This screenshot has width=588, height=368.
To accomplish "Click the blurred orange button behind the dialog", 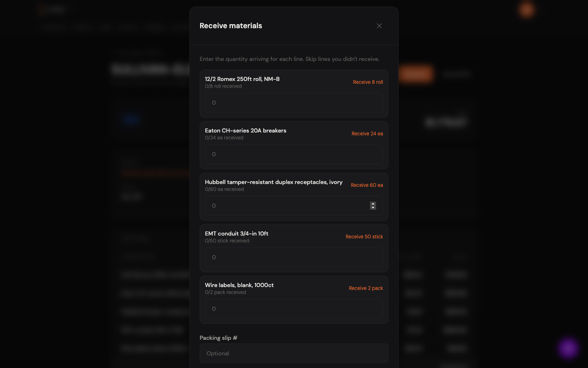I will pyautogui.click(x=416, y=74).
